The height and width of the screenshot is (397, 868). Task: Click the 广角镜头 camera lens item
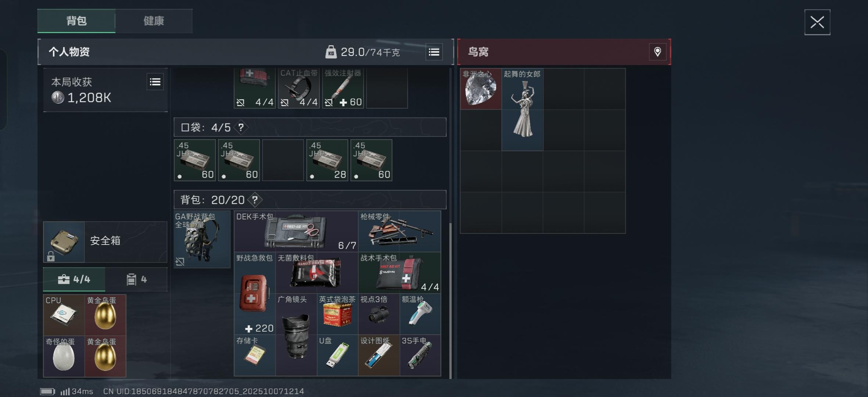tap(296, 335)
